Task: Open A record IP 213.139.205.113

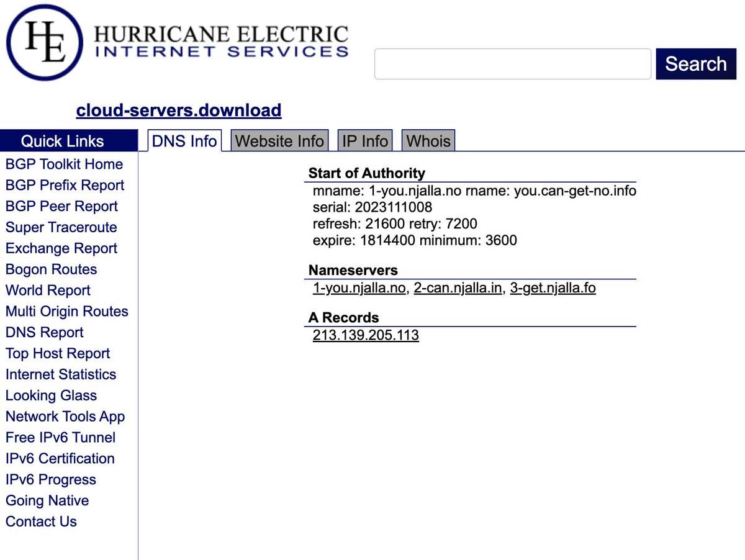Action: click(366, 336)
